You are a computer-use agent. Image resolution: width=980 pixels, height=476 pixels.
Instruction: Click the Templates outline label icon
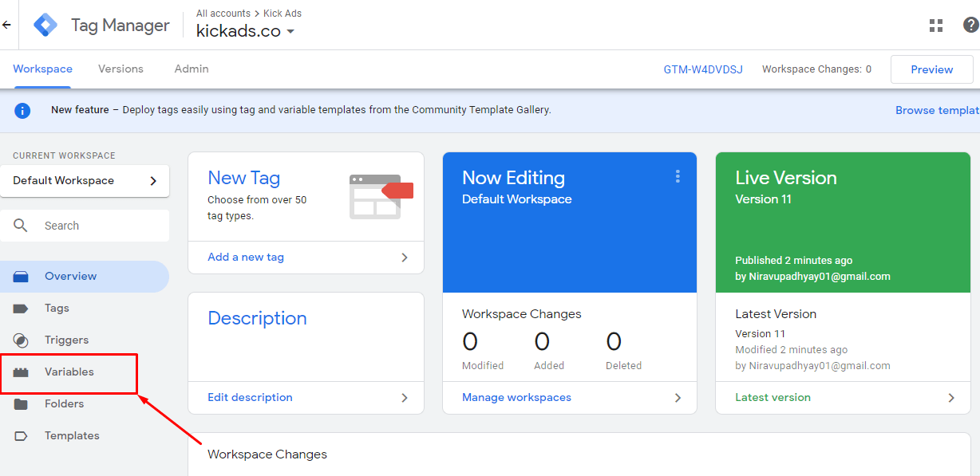click(21, 436)
